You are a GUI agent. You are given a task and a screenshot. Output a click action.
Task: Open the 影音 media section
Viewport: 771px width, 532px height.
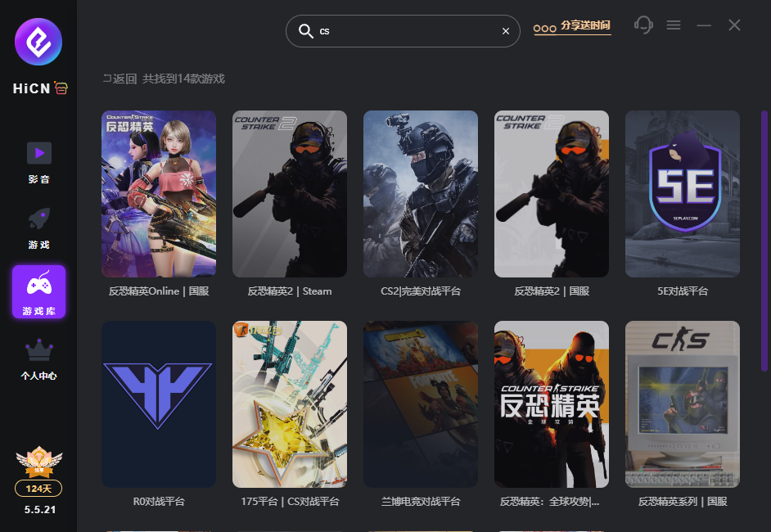pyautogui.click(x=38, y=161)
